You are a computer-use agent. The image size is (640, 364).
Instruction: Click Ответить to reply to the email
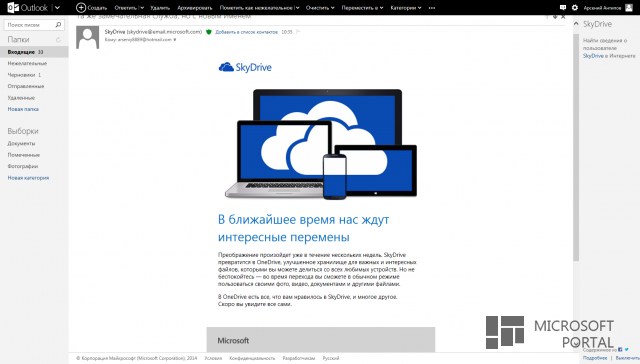(x=125, y=8)
